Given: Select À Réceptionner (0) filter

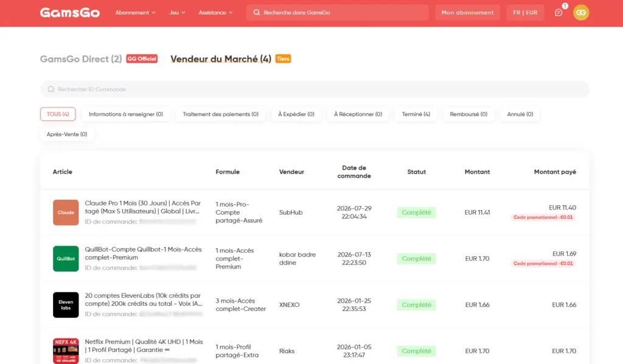Looking at the screenshot, I should (x=358, y=114).
